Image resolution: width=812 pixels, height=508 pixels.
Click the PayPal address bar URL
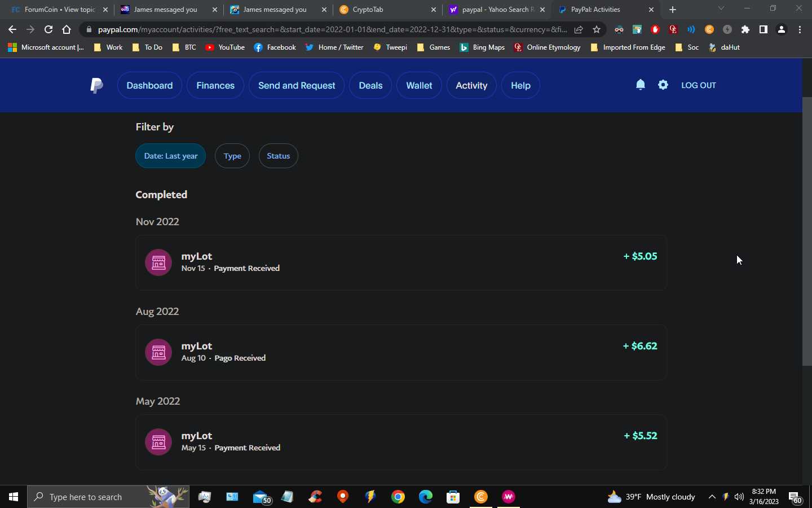332,29
